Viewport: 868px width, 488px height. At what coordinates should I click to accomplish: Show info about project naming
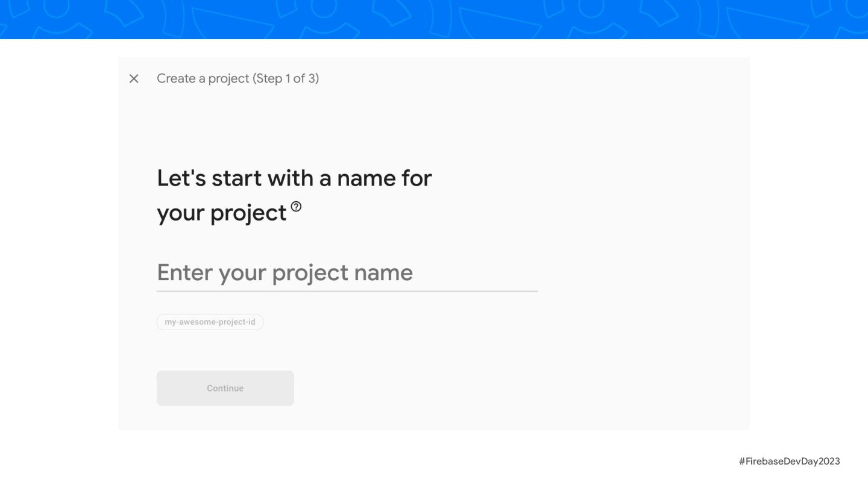(x=296, y=207)
